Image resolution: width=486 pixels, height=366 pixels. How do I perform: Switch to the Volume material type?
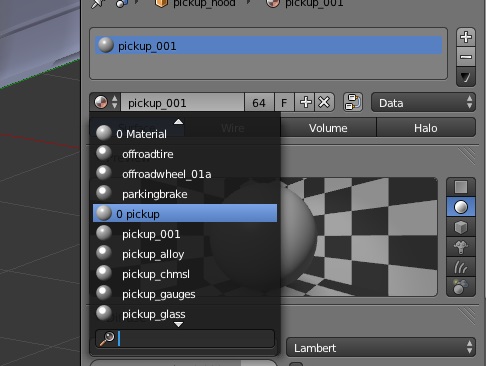click(x=328, y=128)
